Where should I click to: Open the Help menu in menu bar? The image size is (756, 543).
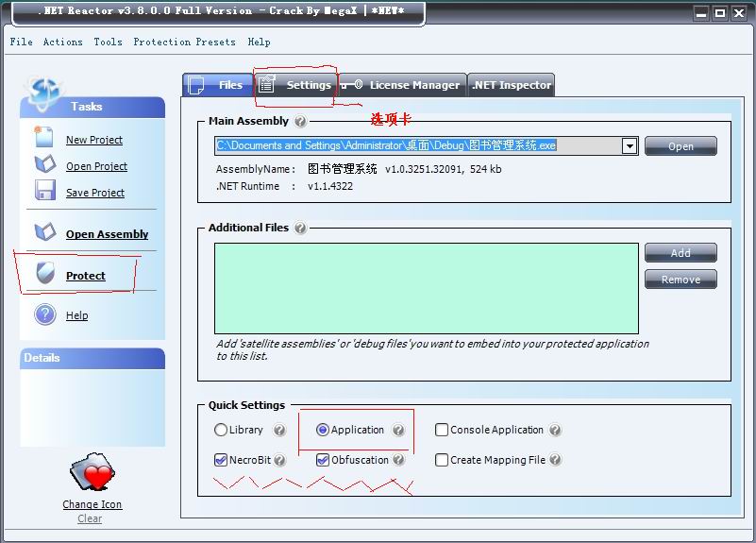click(259, 42)
